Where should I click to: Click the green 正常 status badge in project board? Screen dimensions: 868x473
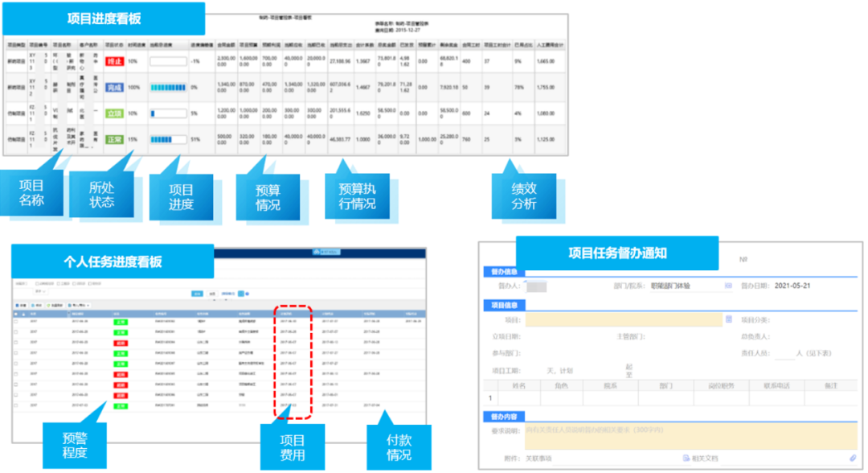[114, 139]
